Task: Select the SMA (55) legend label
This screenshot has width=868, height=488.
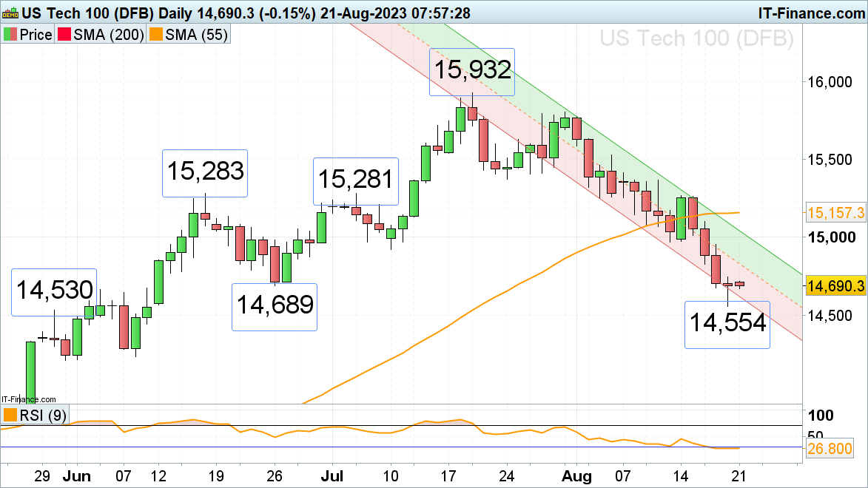Action: 197,35
